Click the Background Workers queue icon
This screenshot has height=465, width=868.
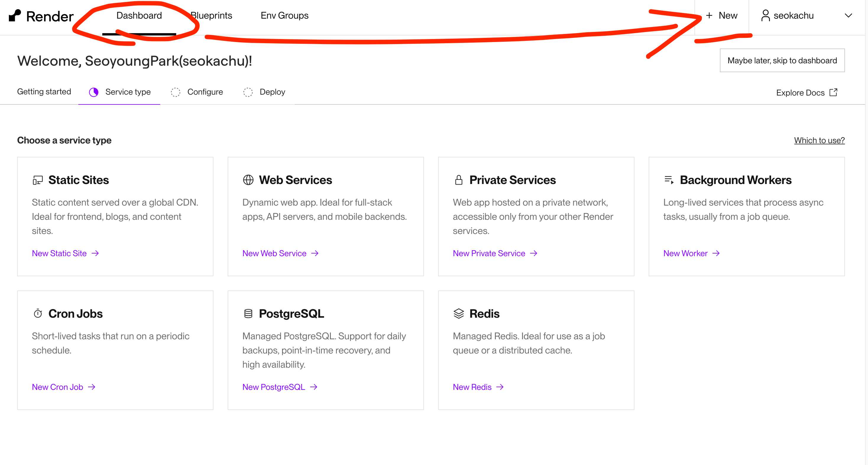point(669,180)
